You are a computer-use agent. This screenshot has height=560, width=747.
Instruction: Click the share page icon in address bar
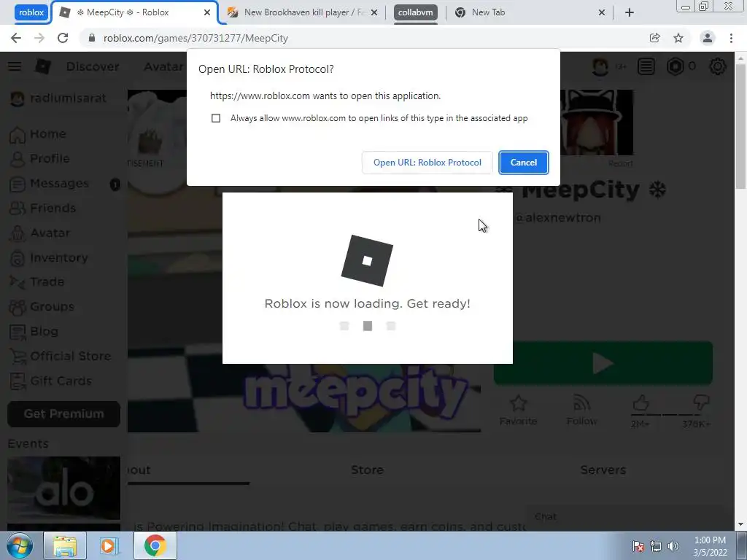pyautogui.click(x=655, y=38)
